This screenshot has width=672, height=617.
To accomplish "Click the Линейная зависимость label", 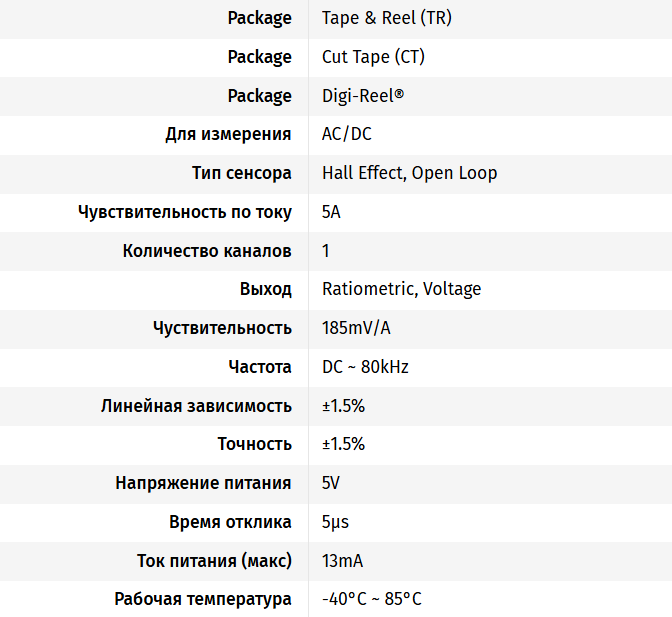I will pos(196,406).
